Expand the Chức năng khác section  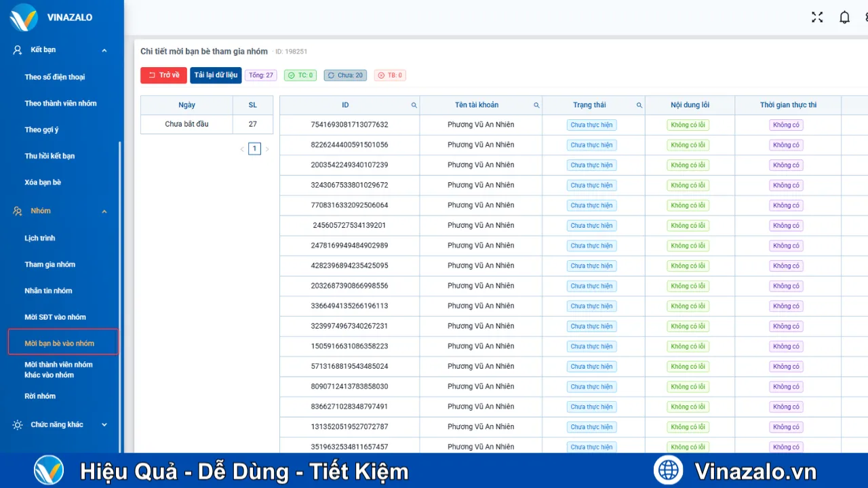coord(104,425)
